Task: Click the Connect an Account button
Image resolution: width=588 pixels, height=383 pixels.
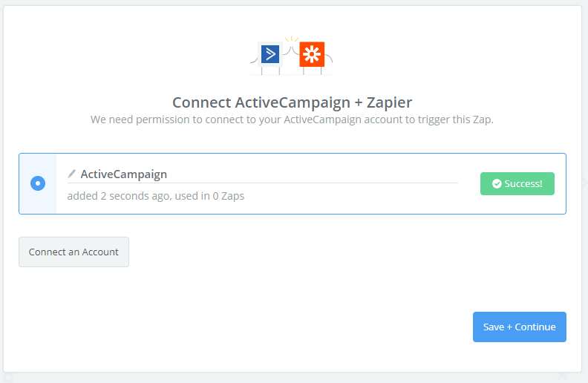Action: tap(74, 252)
